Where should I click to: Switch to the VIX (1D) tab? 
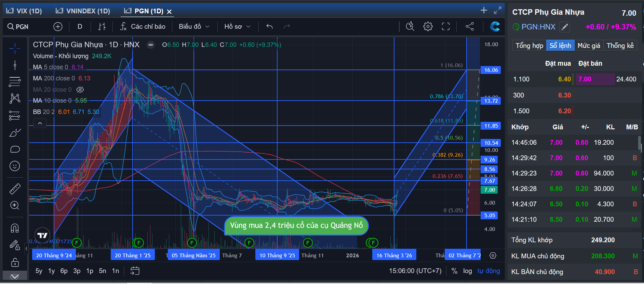(x=24, y=11)
